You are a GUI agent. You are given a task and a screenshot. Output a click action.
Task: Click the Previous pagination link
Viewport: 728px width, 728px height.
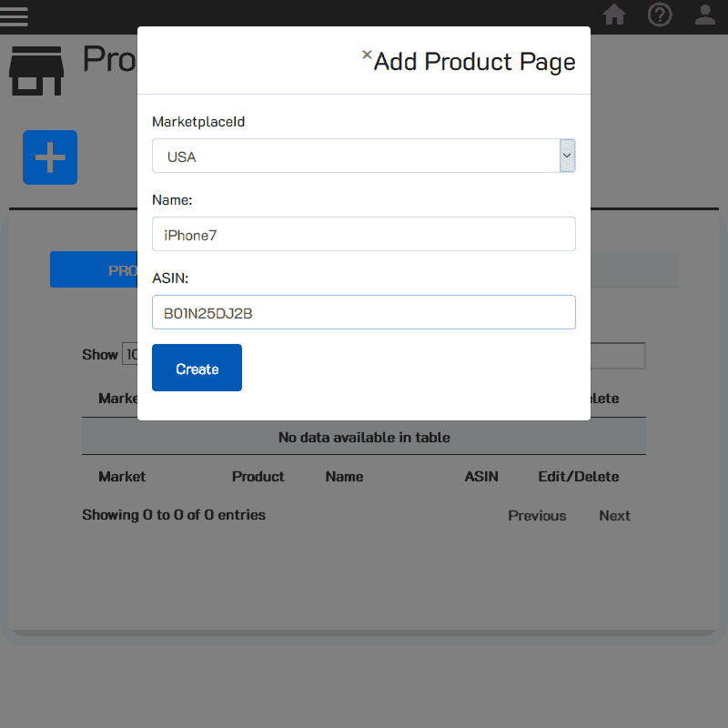pos(537,515)
